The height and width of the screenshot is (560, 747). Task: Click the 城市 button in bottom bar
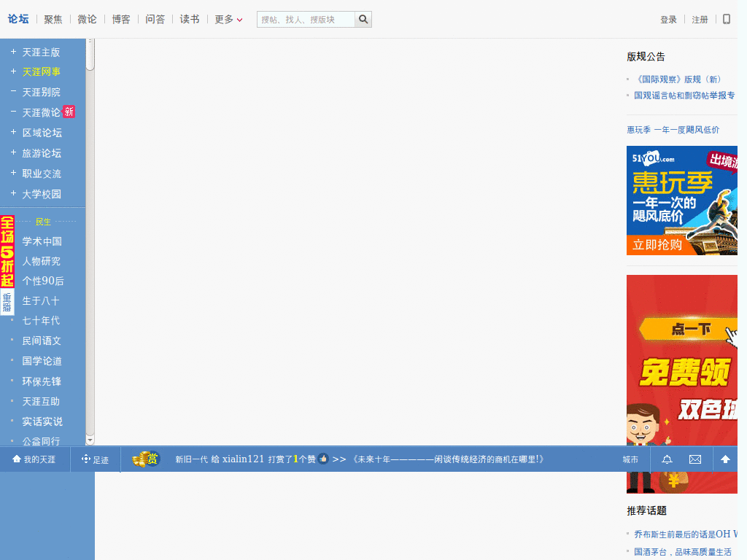(630, 459)
